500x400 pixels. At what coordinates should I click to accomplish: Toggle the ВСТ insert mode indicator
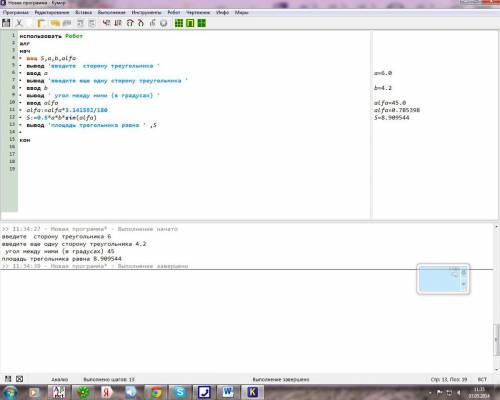tap(482, 379)
